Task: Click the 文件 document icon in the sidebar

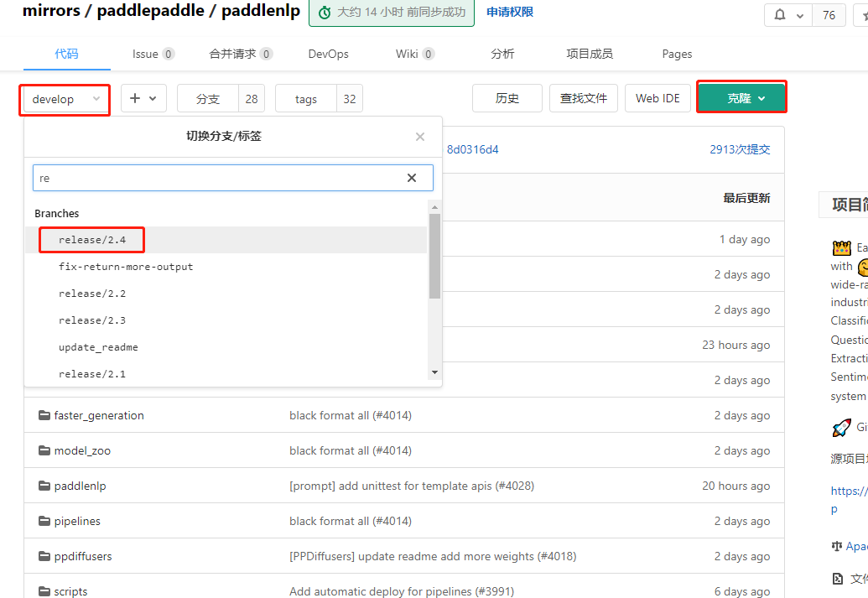Action: click(837, 578)
